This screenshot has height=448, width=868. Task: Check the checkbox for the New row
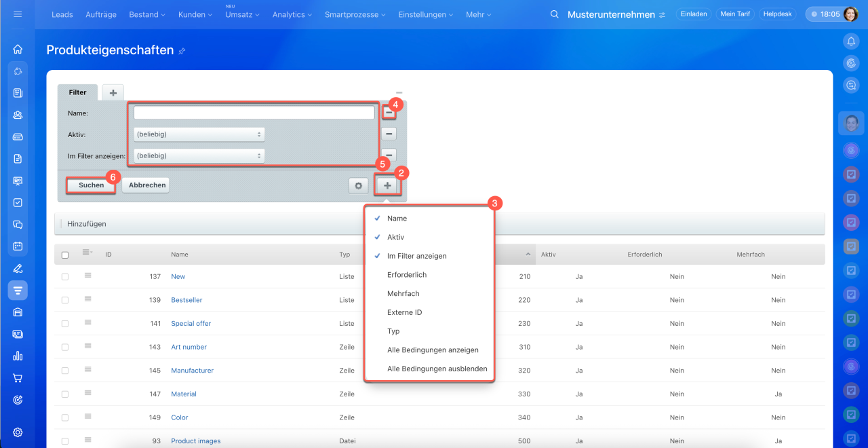65,277
